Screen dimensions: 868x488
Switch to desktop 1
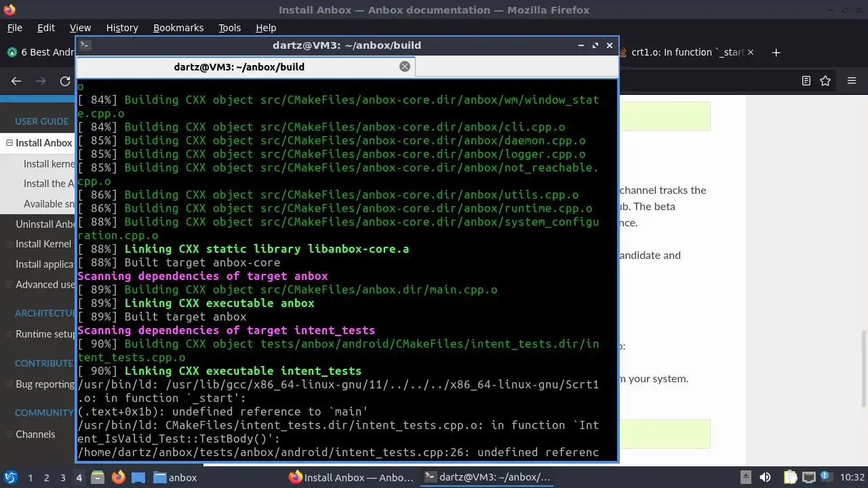(x=30, y=477)
